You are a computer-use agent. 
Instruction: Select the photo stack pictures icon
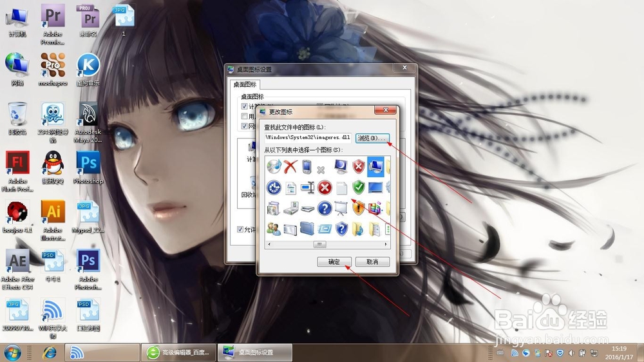[274, 208]
